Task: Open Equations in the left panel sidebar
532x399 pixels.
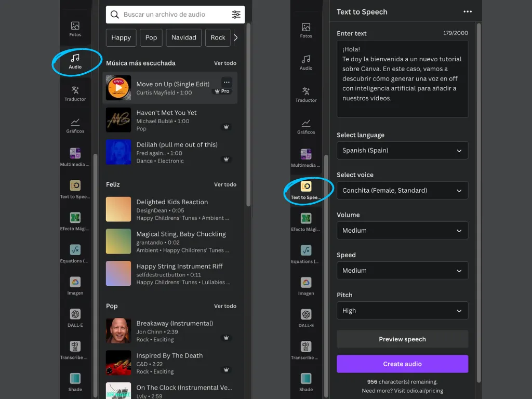Action: [x=75, y=254]
